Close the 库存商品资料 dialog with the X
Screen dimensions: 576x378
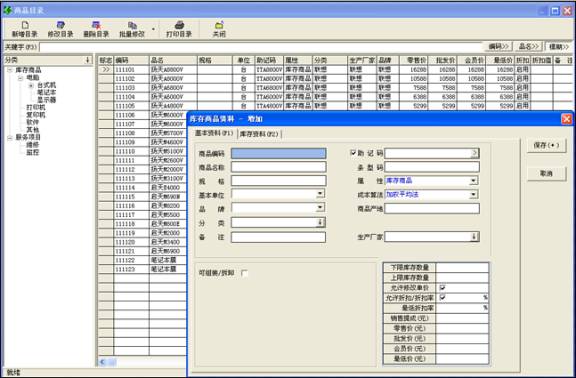(566, 119)
